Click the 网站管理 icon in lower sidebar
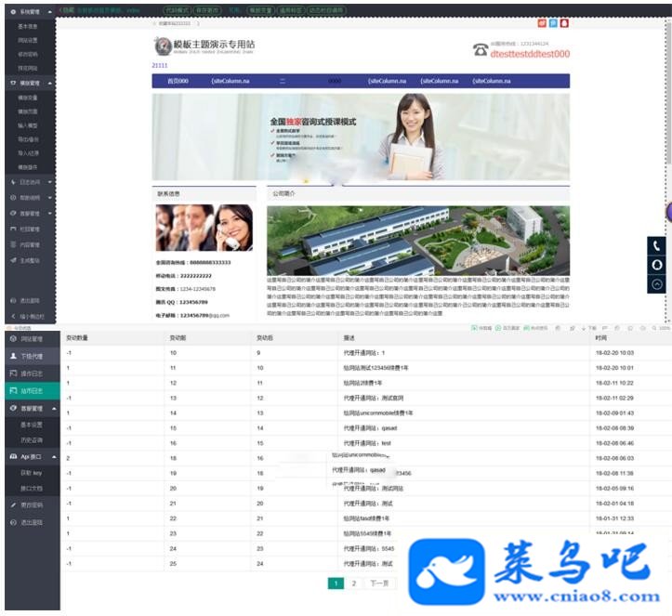Viewport: 672px width, 616px height. (13, 339)
